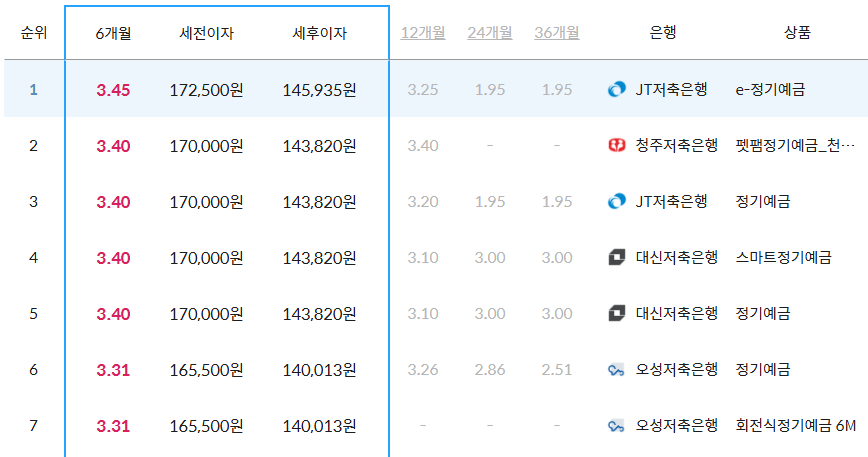Select 오성저축은행 name in rank 7 row
The image size is (868, 457).
pyautogui.click(x=676, y=425)
